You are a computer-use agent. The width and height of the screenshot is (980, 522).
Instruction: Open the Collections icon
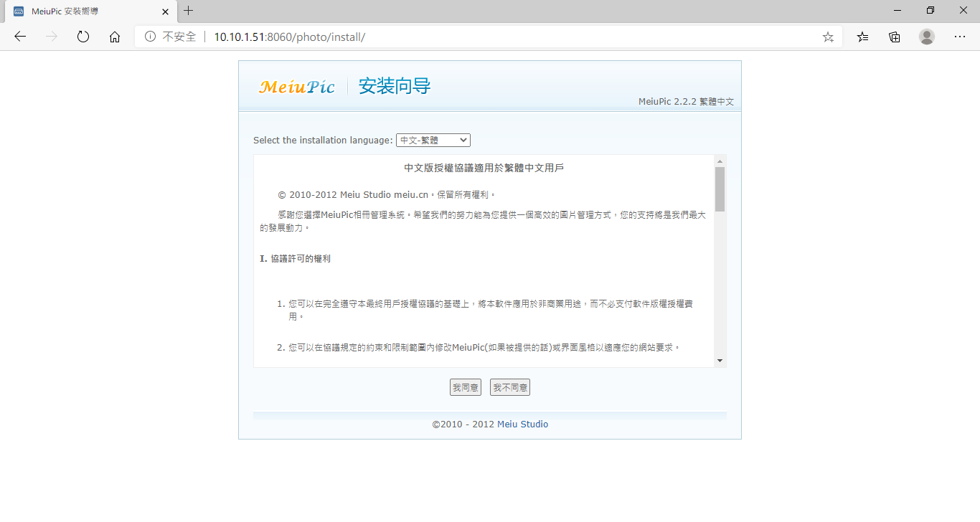[895, 37]
